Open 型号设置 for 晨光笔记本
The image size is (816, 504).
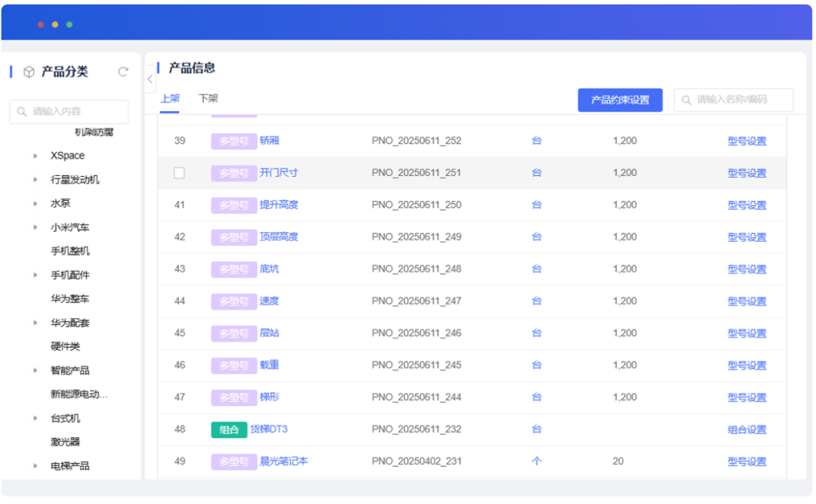pos(746,462)
